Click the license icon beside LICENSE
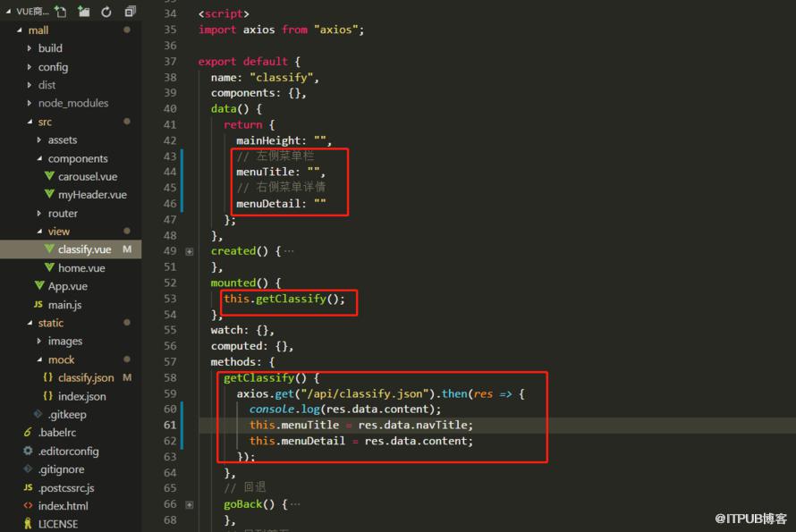The height and width of the screenshot is (532, 796). pos(28,524)
